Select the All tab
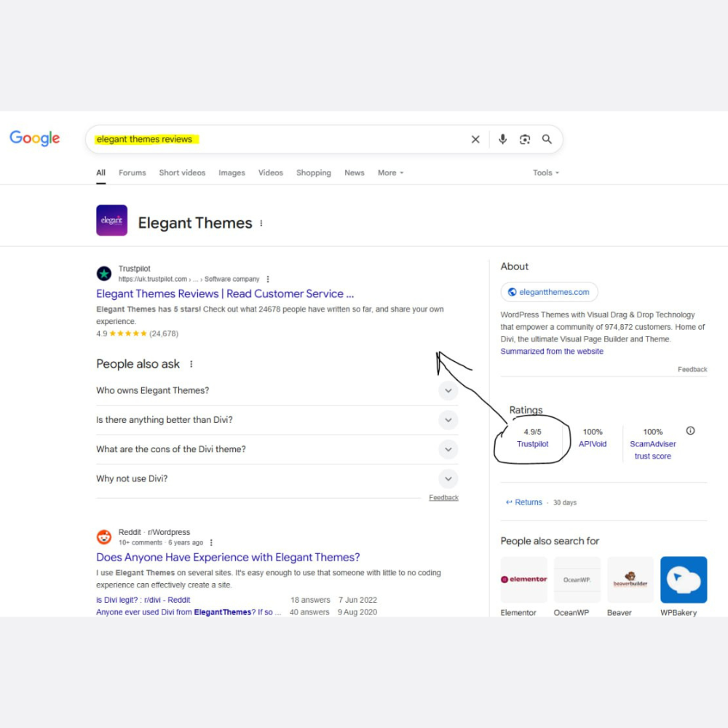 point(100,173)
